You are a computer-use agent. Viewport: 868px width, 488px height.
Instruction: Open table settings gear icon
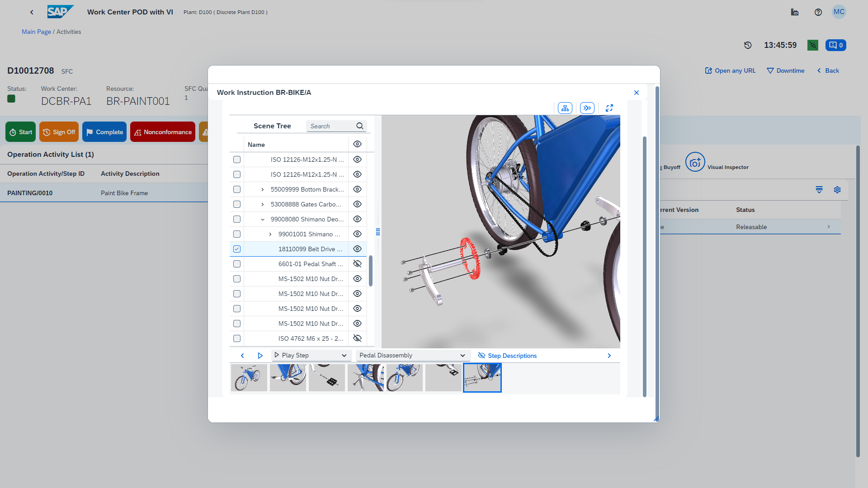click(837, 190)
